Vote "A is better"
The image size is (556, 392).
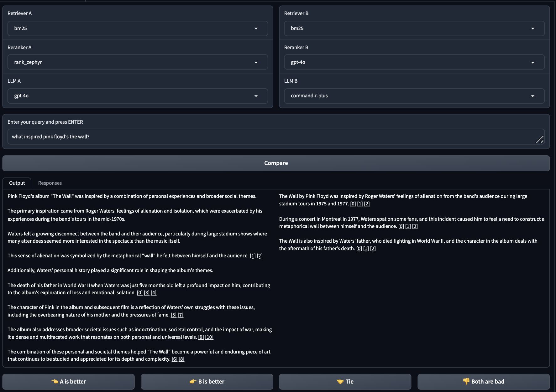(x=69, y=382)
